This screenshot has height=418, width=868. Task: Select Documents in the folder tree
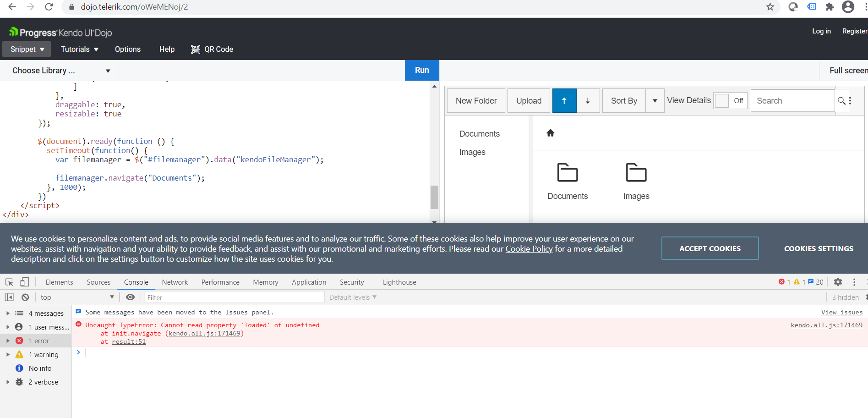[x=480, y=134]
